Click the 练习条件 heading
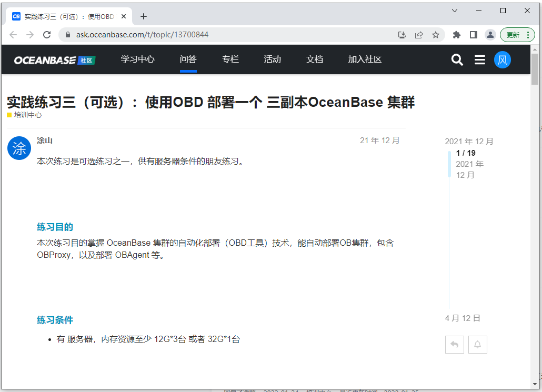 coord(55,320)
